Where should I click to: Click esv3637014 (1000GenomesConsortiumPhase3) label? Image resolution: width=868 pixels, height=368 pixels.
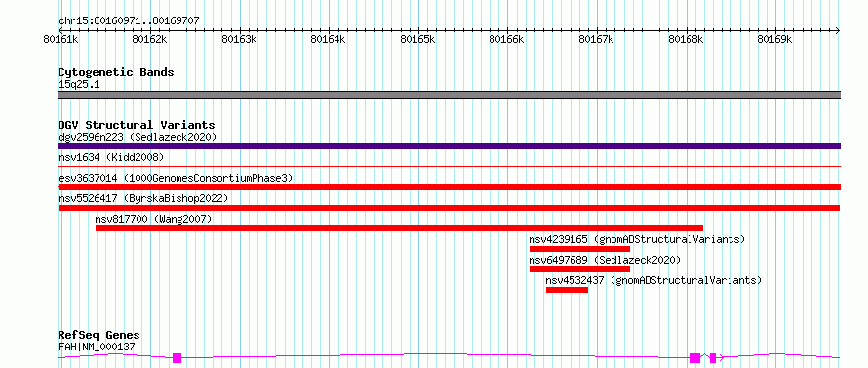[x=176, y=178]
